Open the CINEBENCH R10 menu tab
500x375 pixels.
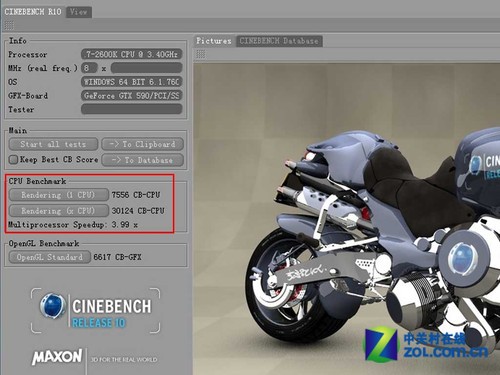coord(33,12)
